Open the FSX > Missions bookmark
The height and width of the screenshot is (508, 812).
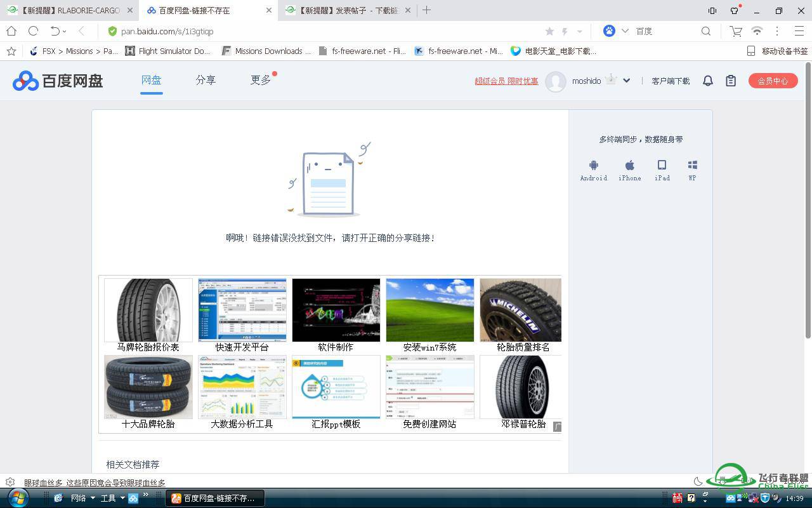pos(74,51)
